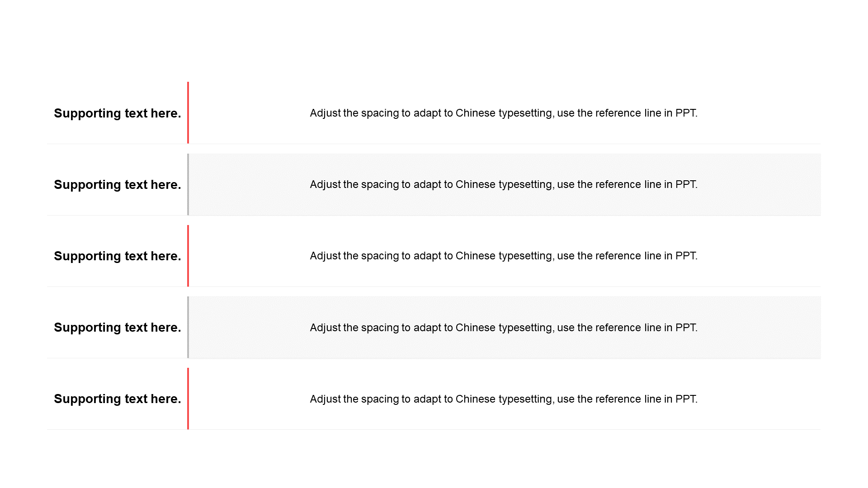Viewport: 868px width, 488px height.
Task: Select 'Supporting text here.' heading in fourth row
Action: point(118,327)
